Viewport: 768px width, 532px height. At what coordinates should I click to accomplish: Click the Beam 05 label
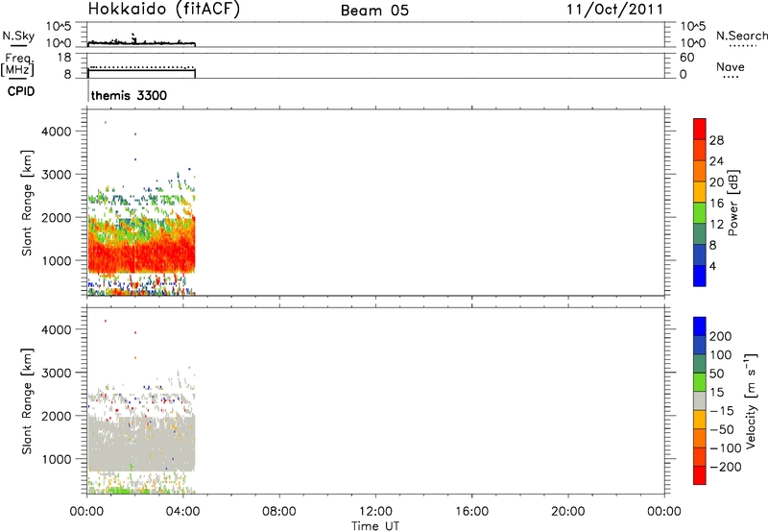click(x=374, y=11)
